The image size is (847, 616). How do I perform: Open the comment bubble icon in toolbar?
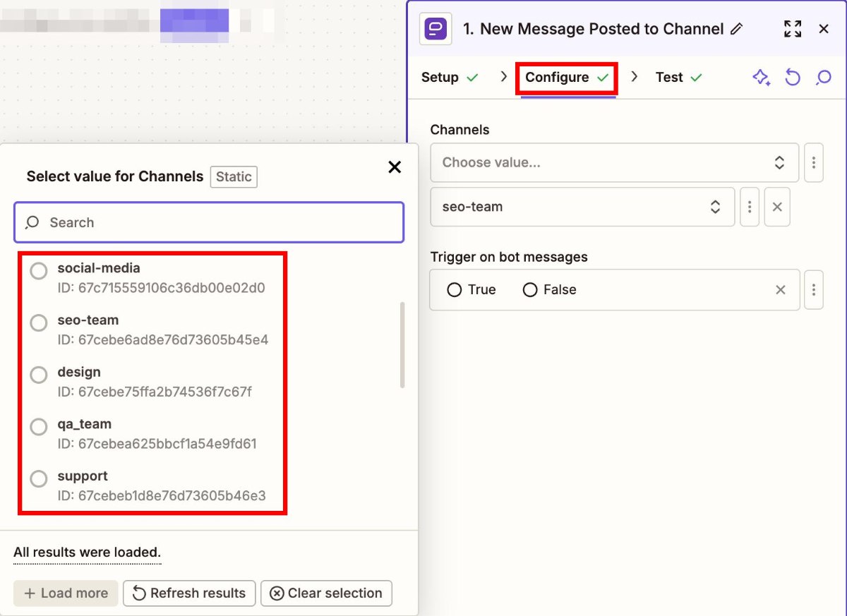point(823,78)
